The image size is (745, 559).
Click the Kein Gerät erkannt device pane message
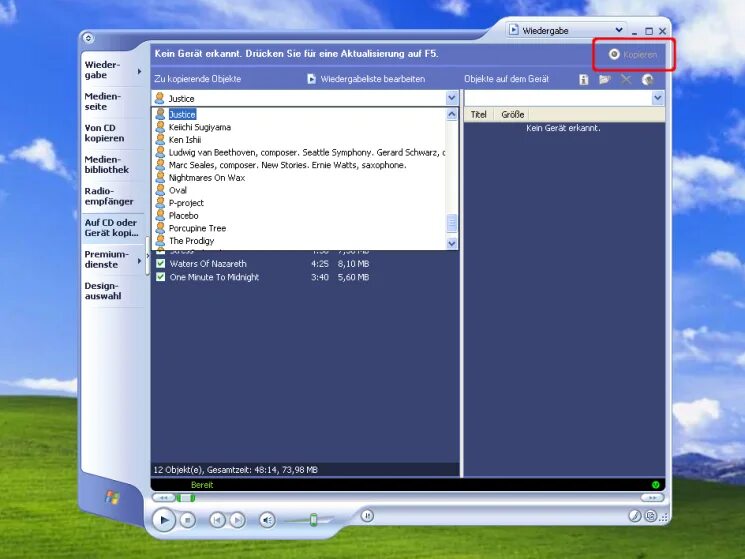564,128
